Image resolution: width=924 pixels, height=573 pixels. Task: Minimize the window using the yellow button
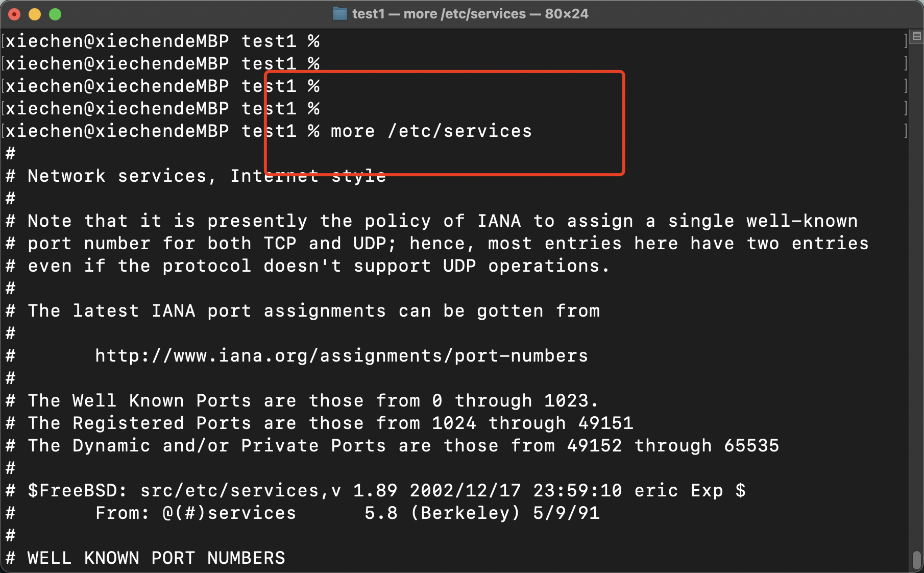(x=35, y=14)
